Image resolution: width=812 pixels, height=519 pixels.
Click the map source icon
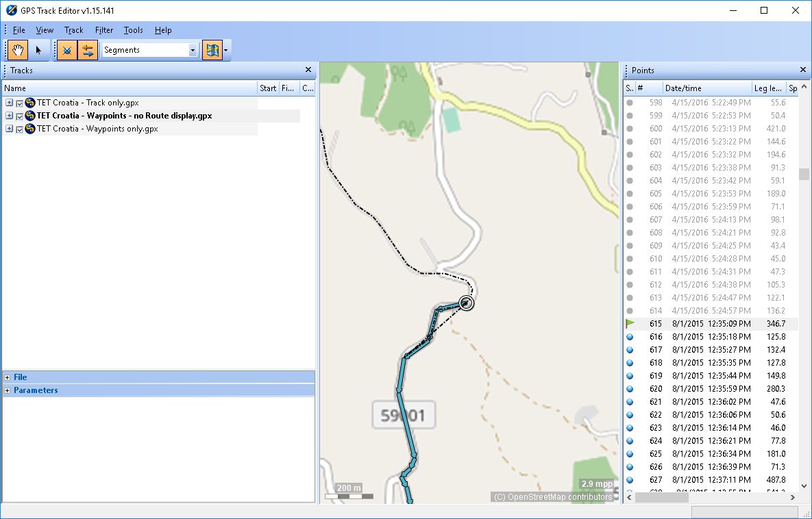[212, 50]
